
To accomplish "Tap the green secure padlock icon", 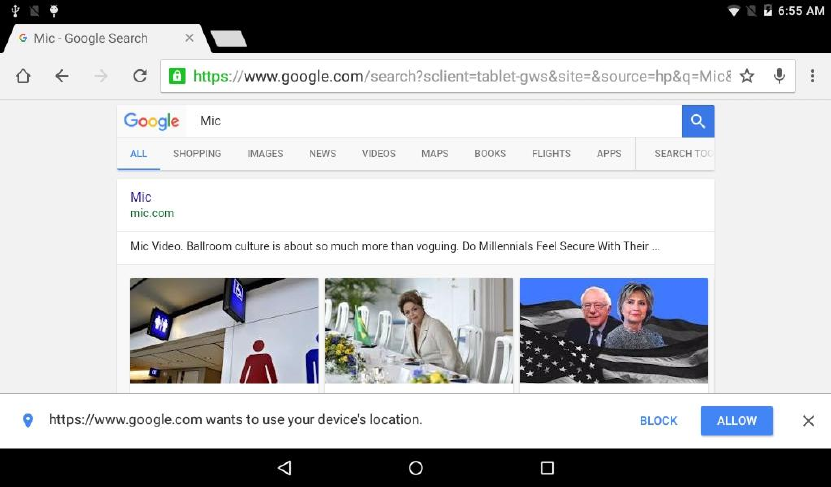I will point(177,76).
